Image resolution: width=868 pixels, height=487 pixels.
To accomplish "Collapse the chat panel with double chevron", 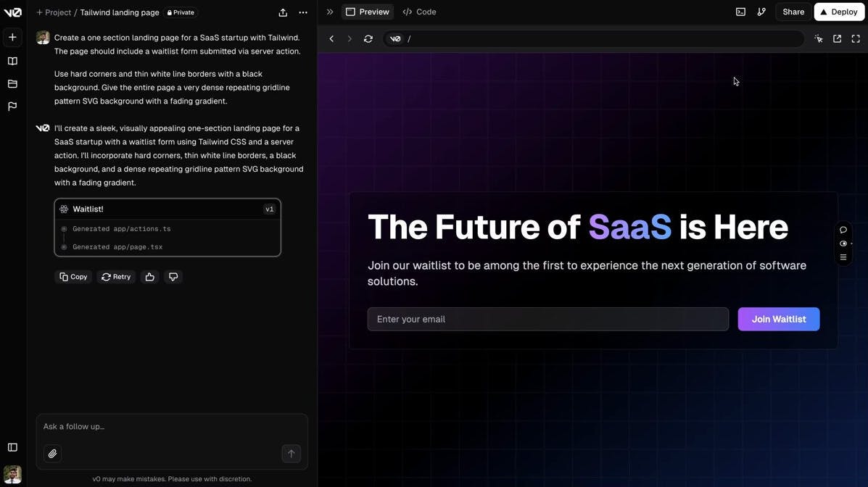I will point(330,12).
